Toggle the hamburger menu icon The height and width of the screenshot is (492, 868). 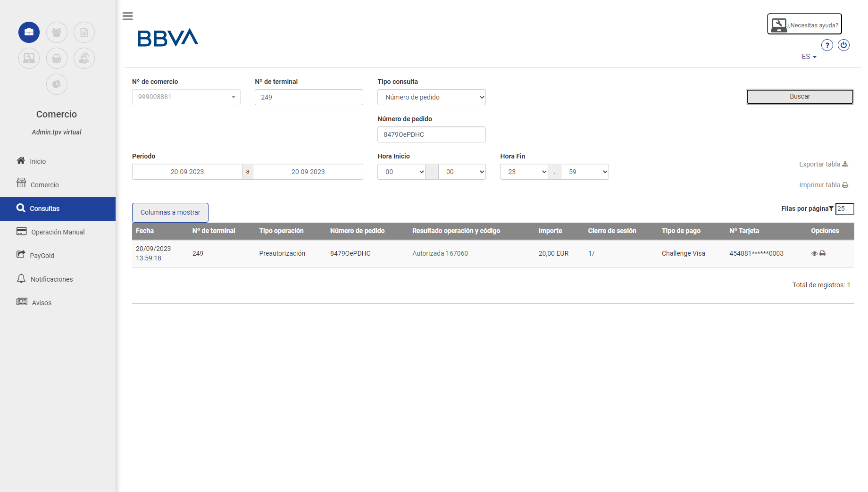(127, 16)
